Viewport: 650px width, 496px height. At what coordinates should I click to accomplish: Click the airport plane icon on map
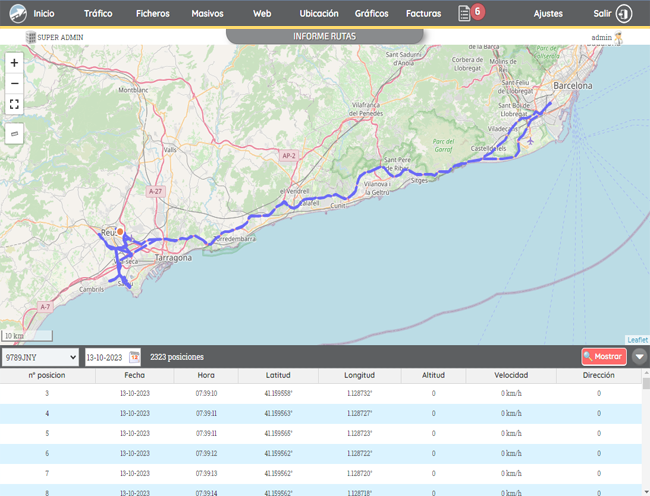point(530,141)
